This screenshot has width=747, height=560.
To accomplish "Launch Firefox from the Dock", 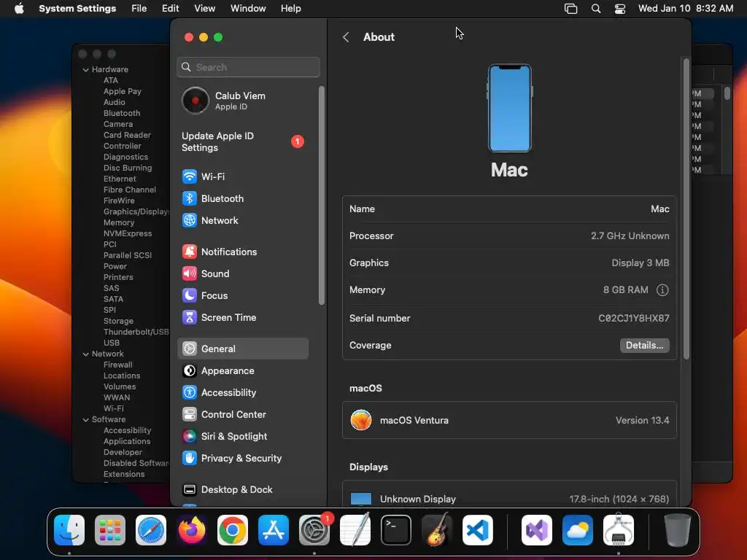I will tap(192, 530).
